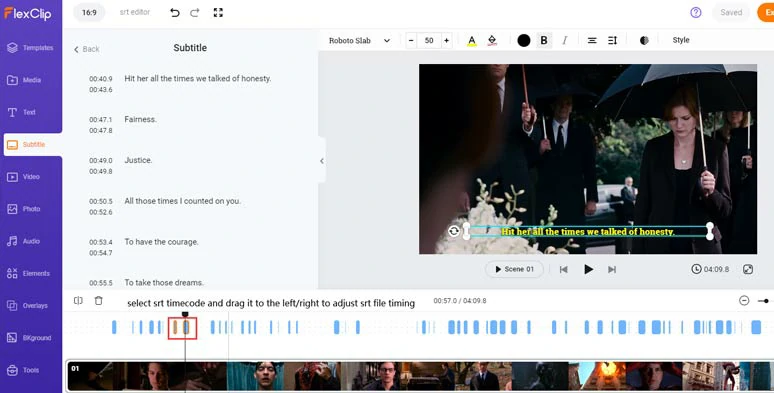Skip to previous scene
774x393 pixels.
tap(563, 270)
